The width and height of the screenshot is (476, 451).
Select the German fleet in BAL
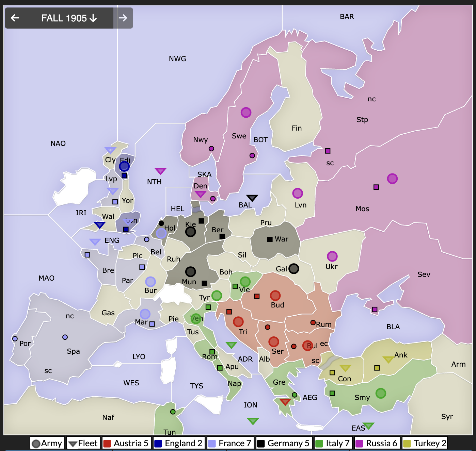pyautogui.click(x=252, y=198)
